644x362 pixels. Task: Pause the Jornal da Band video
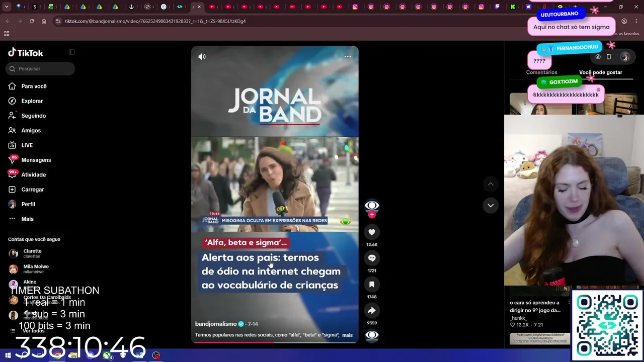coord(275,194)
